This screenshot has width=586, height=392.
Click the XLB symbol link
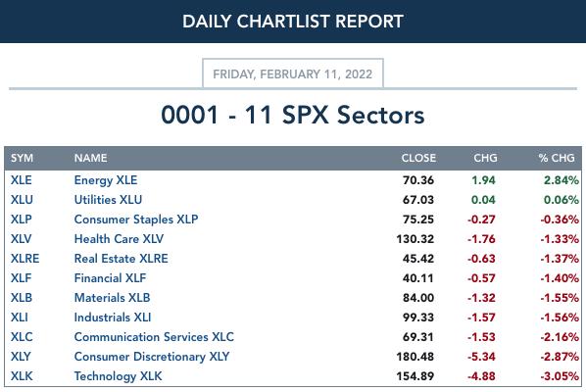(x=22, y=298)
